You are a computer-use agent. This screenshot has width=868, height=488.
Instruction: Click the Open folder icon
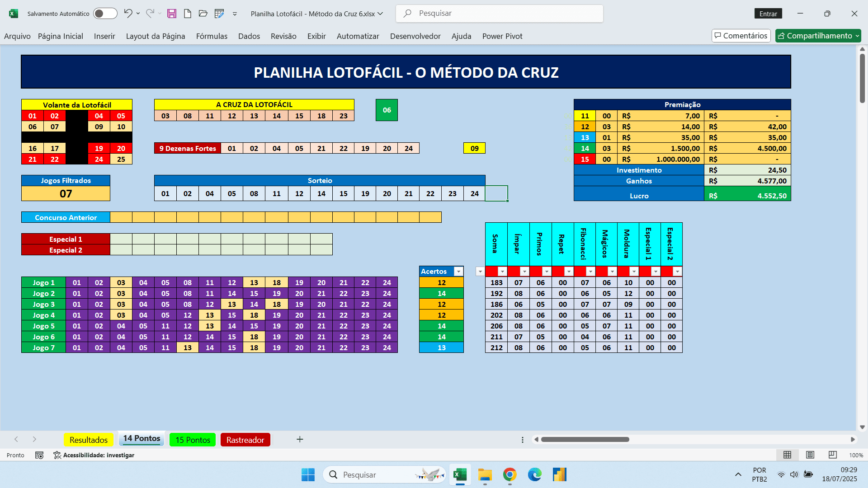tap(203, 14)
